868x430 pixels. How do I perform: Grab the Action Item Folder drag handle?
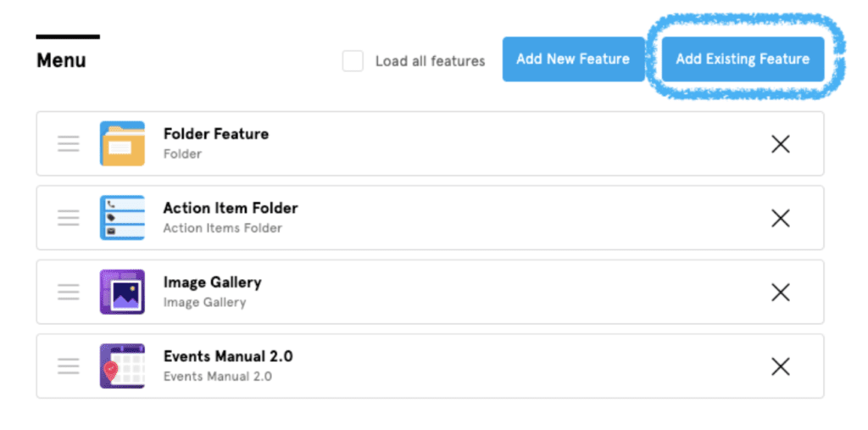pyautogui.click(x=69, y=218)
